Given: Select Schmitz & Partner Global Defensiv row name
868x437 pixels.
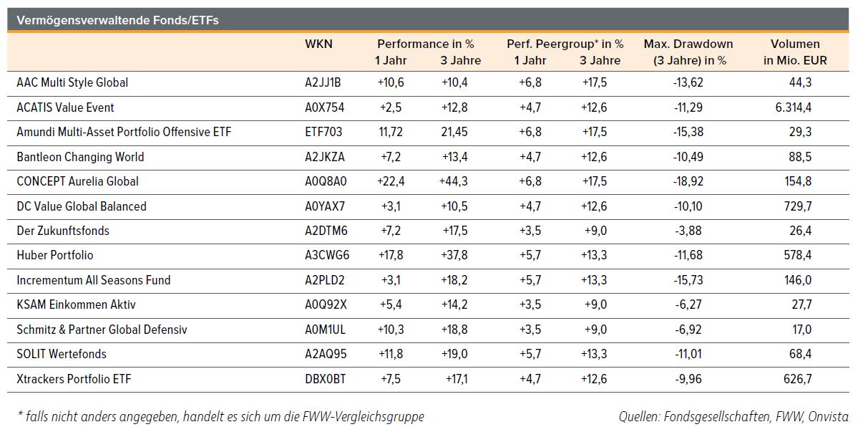Looking at the screenshot, I should [102, 330].
